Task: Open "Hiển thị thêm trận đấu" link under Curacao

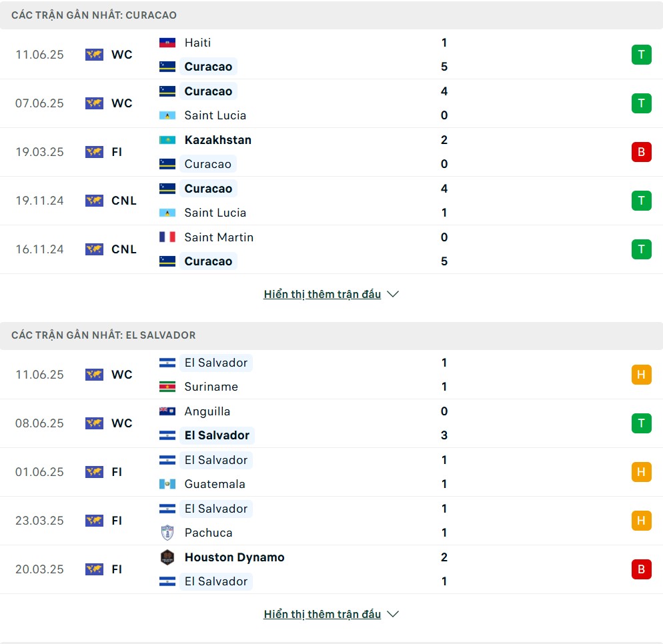Action: tap(322, 294)
